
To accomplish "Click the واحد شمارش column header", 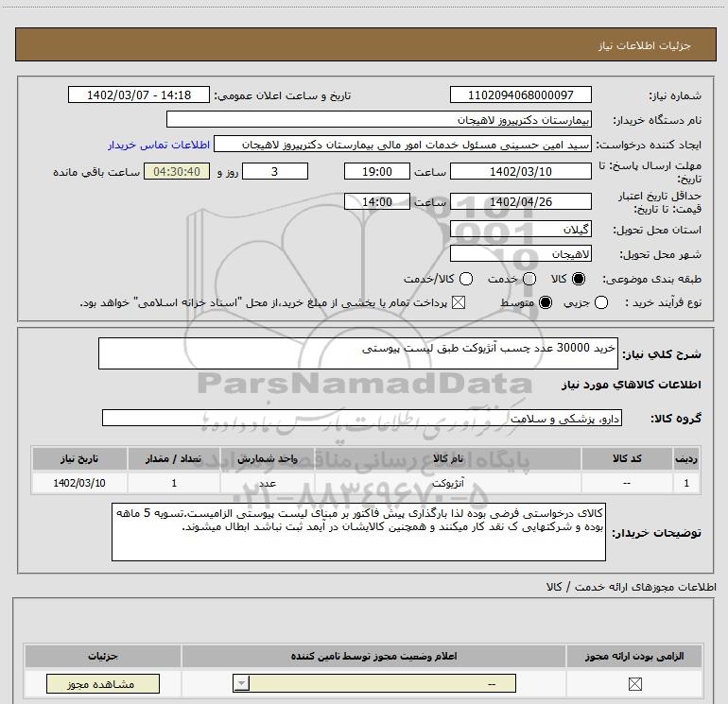I will (x=268, y=458).
